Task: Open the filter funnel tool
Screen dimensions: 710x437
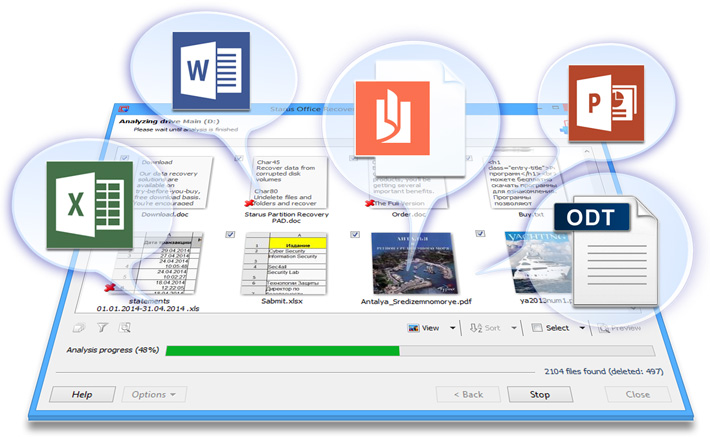Action: (102, 327)
